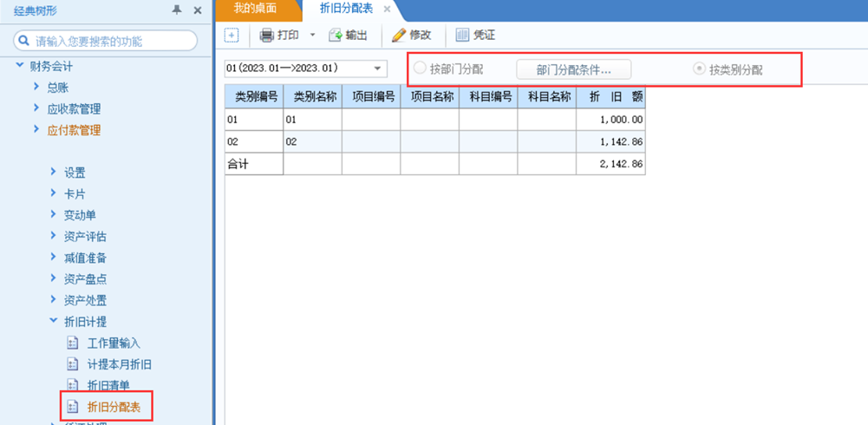Click the 输出 toolbar label
Image resolution: width=868 pixels, height=425 pixels.
point(356,36)
